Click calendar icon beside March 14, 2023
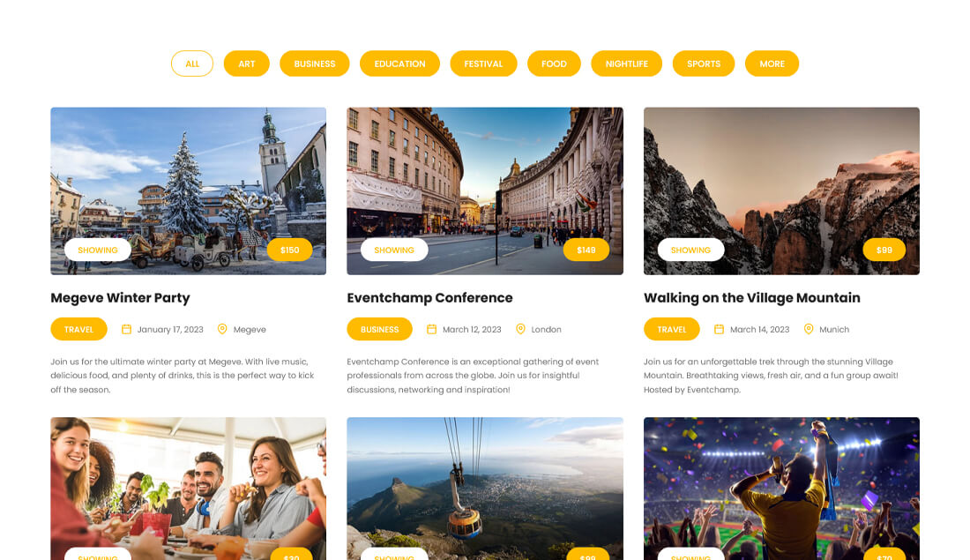970x560 pixels. 719,329
